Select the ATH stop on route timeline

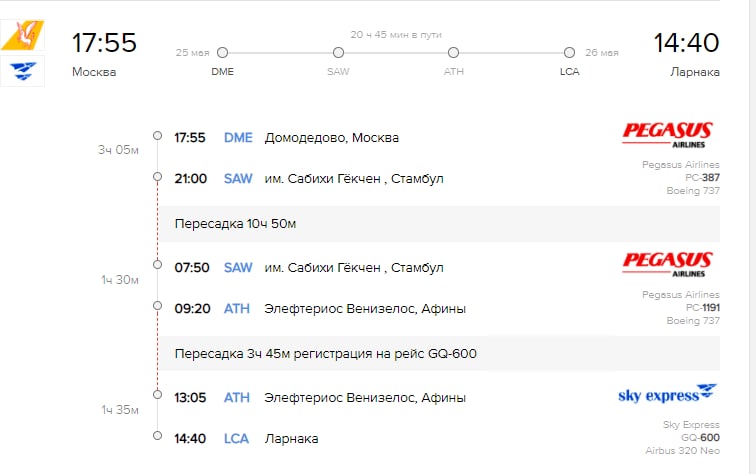coord(454,53)
